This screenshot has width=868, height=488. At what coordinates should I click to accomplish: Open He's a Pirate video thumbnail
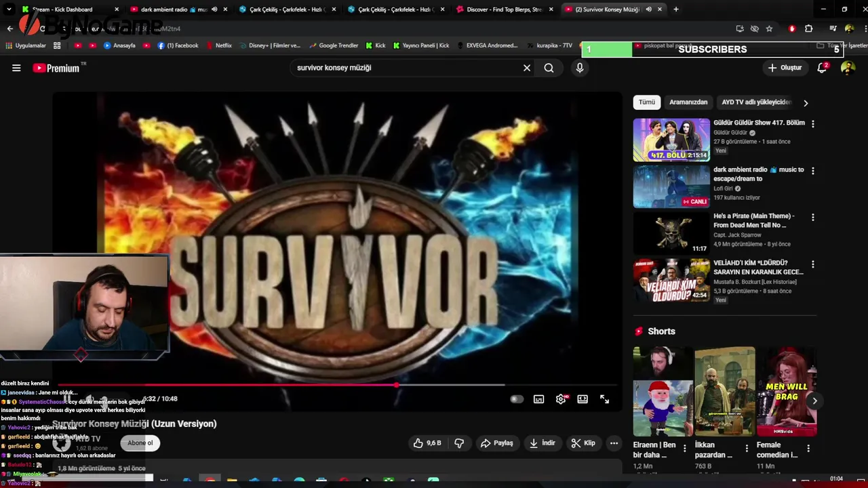click(671, 233)
